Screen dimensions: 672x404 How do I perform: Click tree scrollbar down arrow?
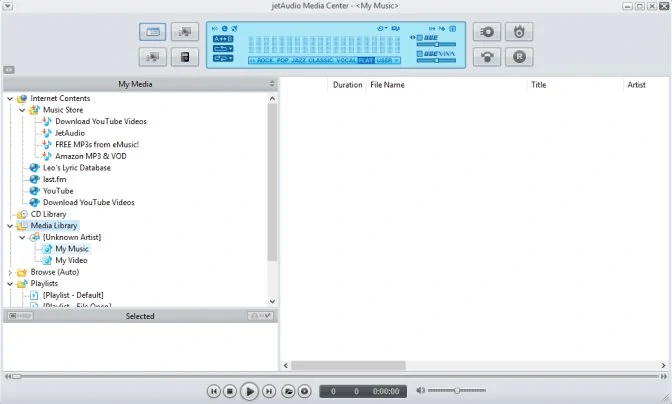(x=272, y=302)
